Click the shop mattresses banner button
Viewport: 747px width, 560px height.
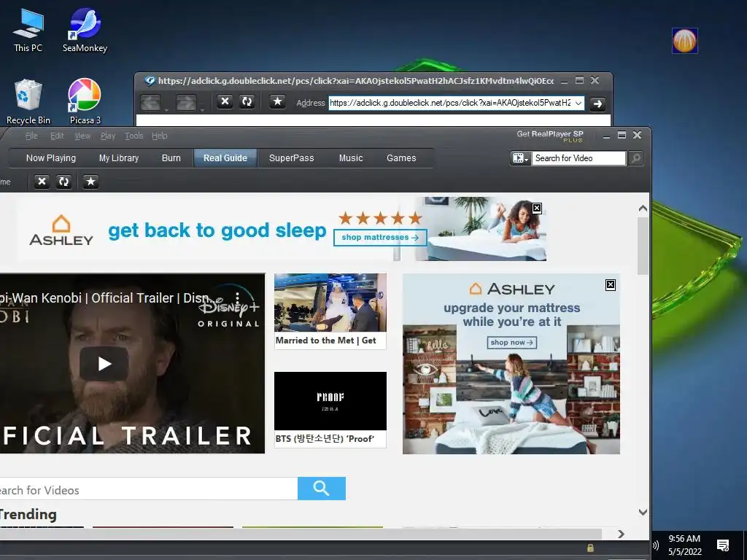coord(379,237)
